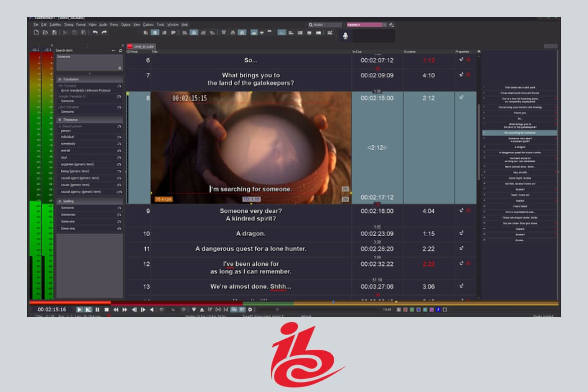Open the Tools menu
This screenshot has width=588, height=392.
point(160,25)
